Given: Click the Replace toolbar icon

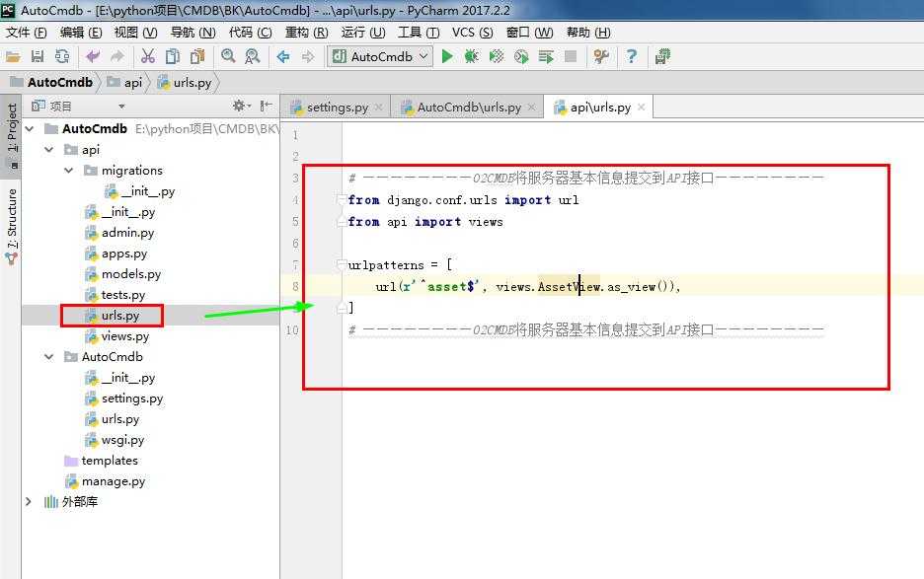Looking at the screenshot, I should [x=252, y=56].
